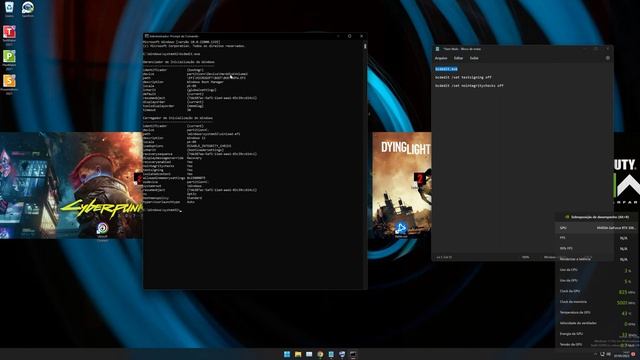Open the Editar menu in Notepad
Viewport: 640px width, 360px height.
pos(458,58)
